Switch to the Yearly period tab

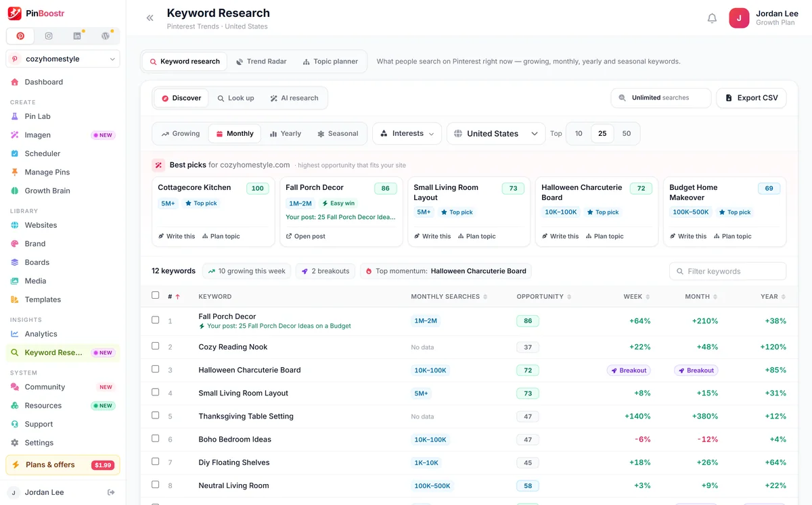(285, 134)
